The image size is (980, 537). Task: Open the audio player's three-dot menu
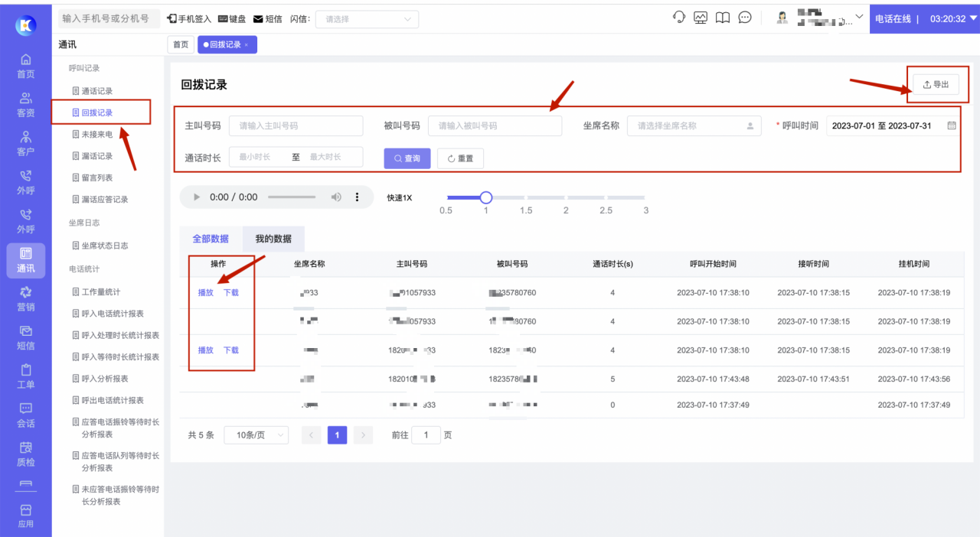[x=357, y=197]
